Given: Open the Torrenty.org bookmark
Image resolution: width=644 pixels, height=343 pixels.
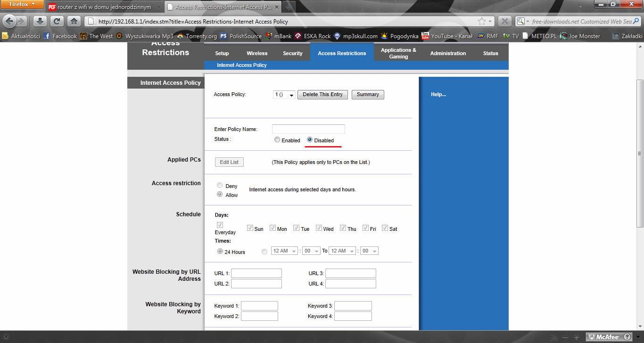Looking at the screenshot, I should click(x=197, y=36).
